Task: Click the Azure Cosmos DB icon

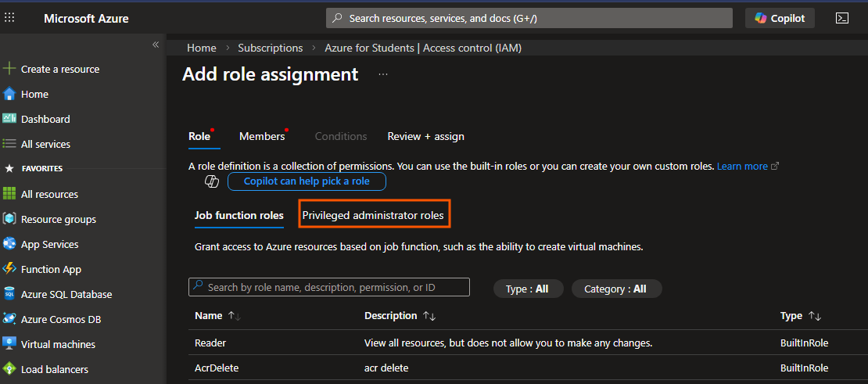Action: pyautogui.click(x=9, y=319)
